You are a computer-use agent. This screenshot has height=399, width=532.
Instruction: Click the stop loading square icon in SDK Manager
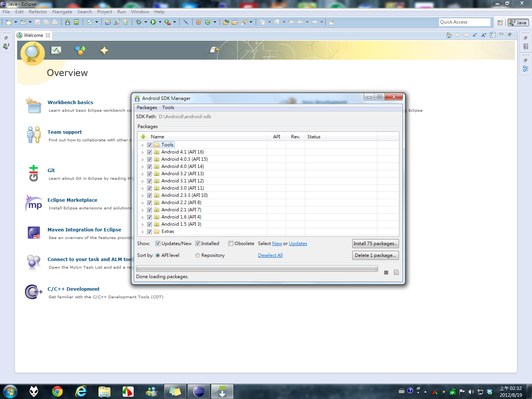[386, 272]
